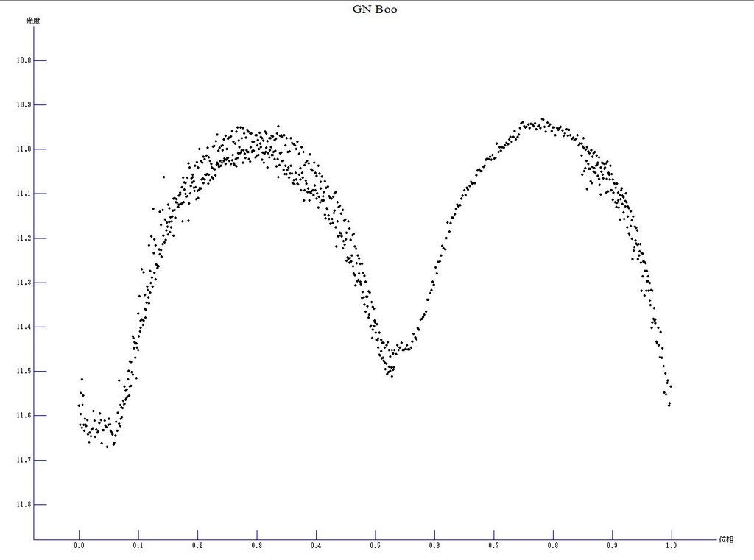Click the 0.2 phase tick label

click(197, 545)
